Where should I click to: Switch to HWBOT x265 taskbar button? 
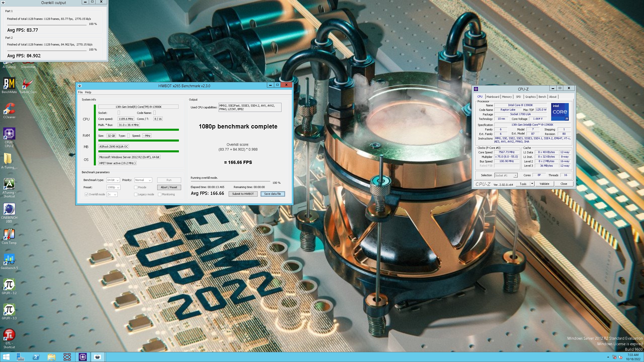pos(98,357)
